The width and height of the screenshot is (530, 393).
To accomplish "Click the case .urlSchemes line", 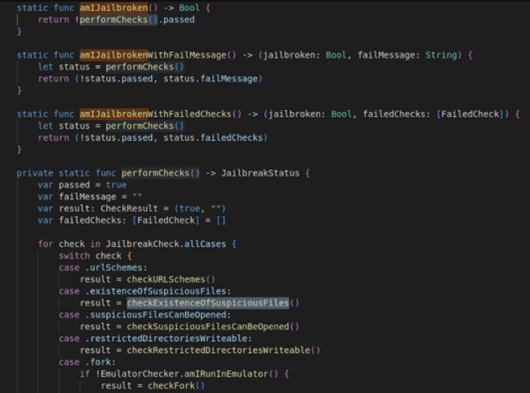I will click(103, 268).
